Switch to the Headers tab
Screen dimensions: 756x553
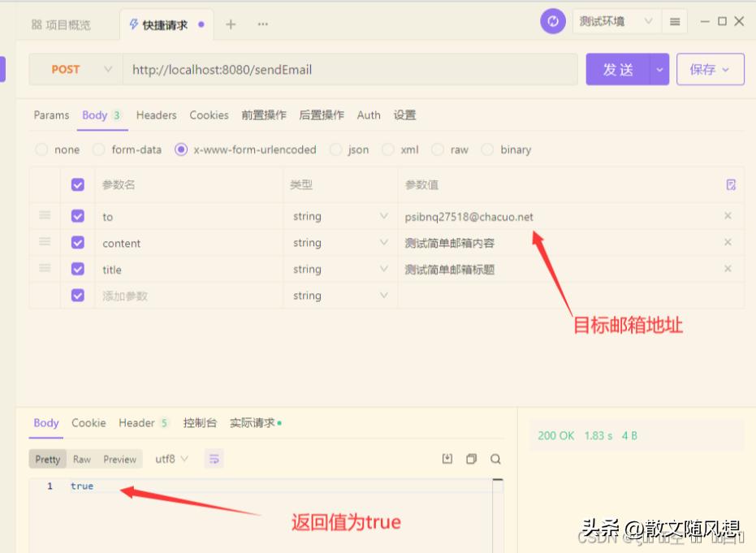click(x=156, y=115)
